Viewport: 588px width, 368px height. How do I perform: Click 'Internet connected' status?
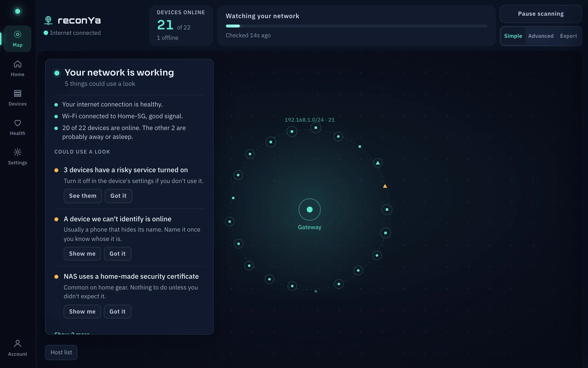pos(72,33)
